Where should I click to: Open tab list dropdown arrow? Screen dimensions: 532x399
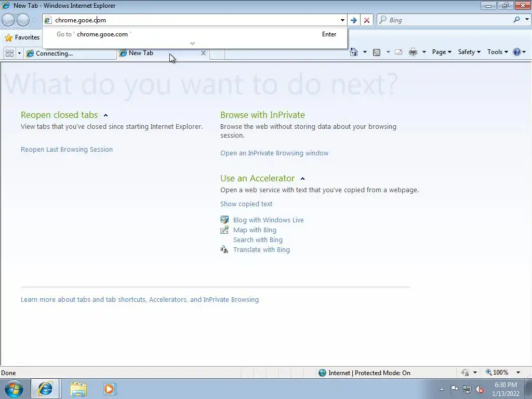[x=19, y=54]
